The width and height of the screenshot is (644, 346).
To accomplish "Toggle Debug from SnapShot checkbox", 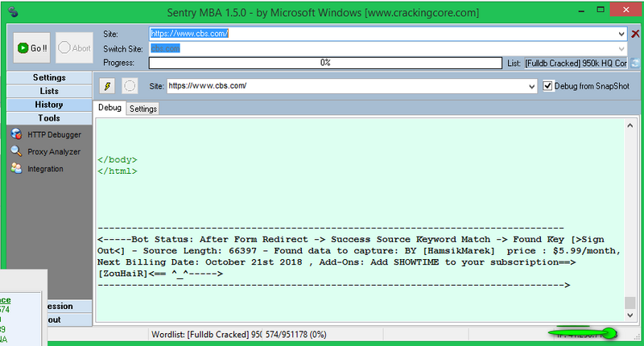I will click(547, 86).
